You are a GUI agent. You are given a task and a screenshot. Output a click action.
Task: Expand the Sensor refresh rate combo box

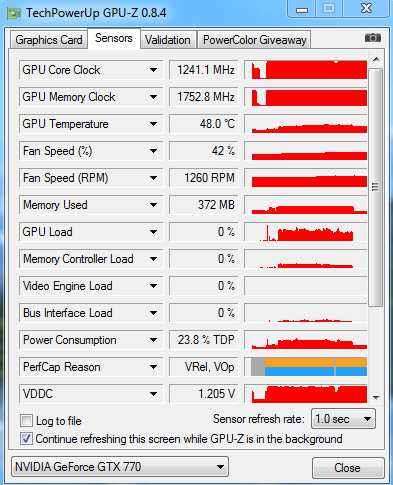(343, 419)
